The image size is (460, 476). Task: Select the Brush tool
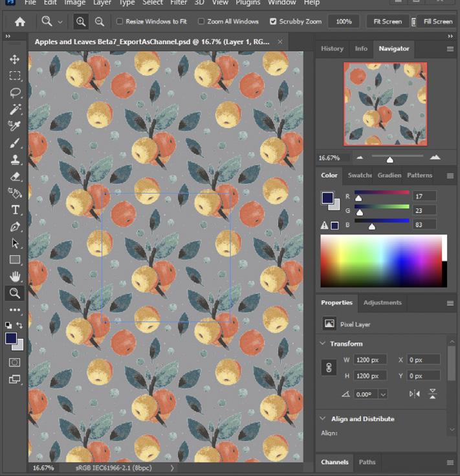pos(15,142)
